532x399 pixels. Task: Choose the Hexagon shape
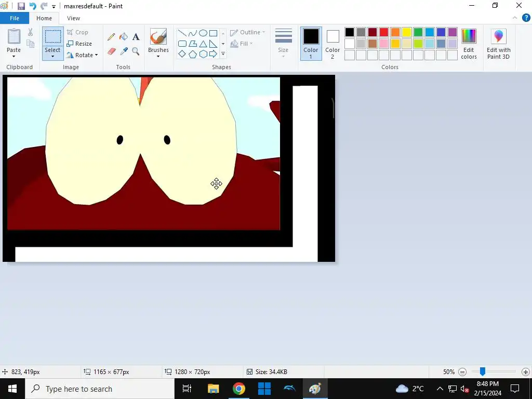pos(203,54)
